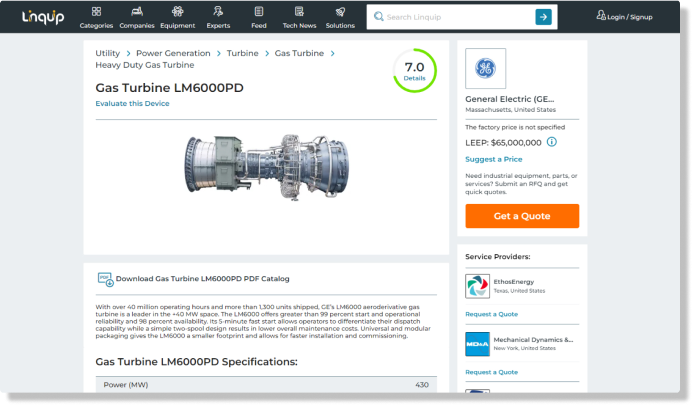Open the Categories menu
The height and width of the screenshot is (405, 692).
(x=96, y=18)
